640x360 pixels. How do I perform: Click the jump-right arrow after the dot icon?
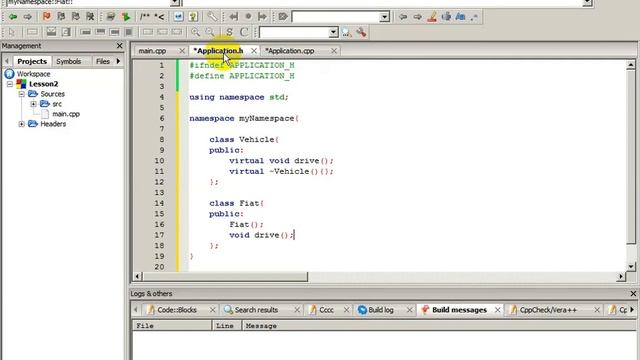[x=262, y=17]
